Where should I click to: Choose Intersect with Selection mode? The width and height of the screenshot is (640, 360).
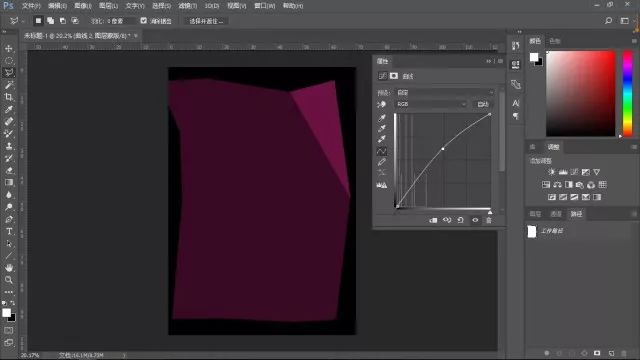click(75, 20)
